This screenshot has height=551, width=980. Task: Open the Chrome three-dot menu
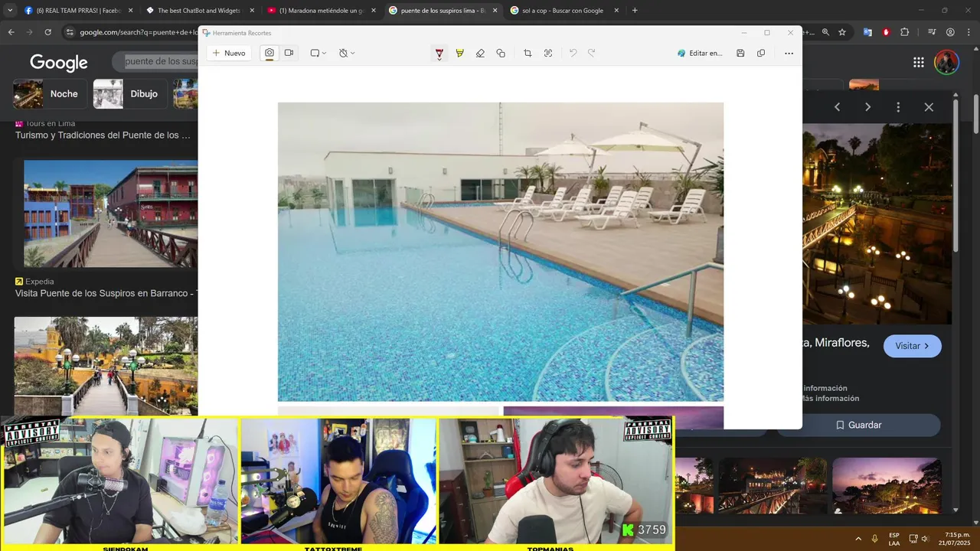coord(969,32)
